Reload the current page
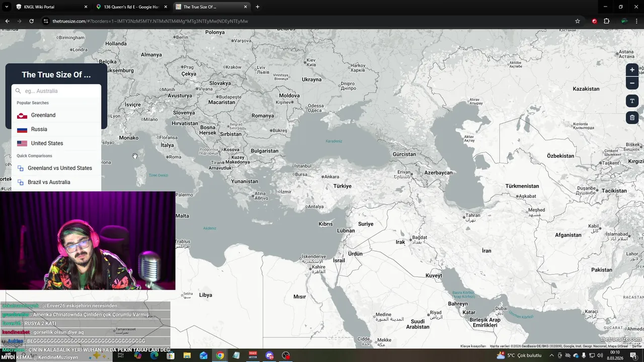Viewport: 644px width, 362px height. click(x=31, y=21)
